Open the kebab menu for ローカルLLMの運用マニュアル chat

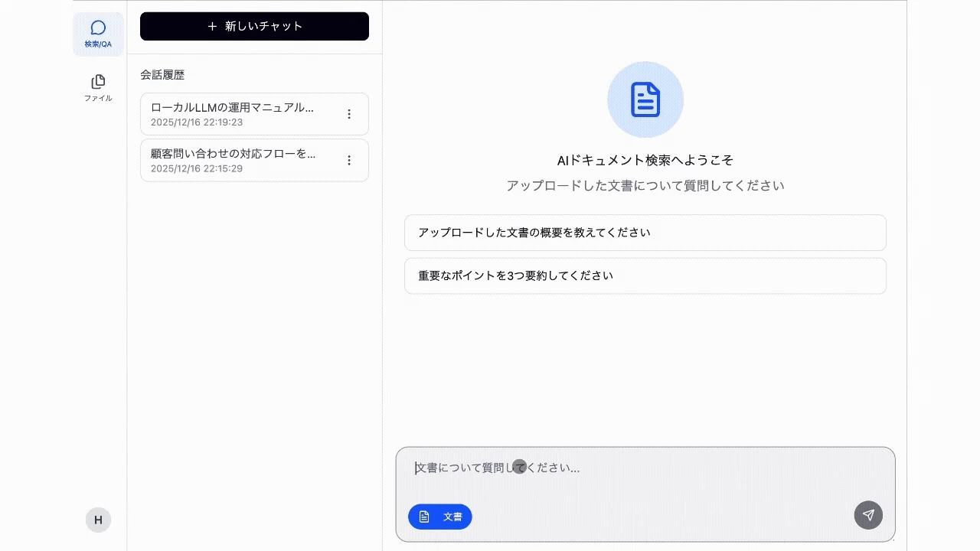(x=349, y=113)
